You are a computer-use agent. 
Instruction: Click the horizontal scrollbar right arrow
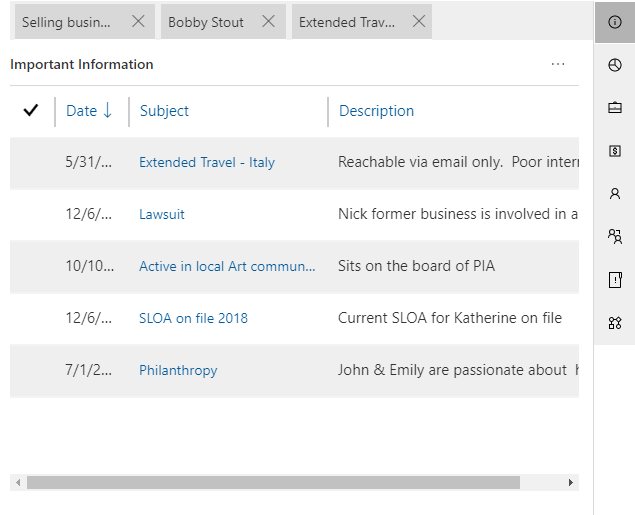(571, 482)
